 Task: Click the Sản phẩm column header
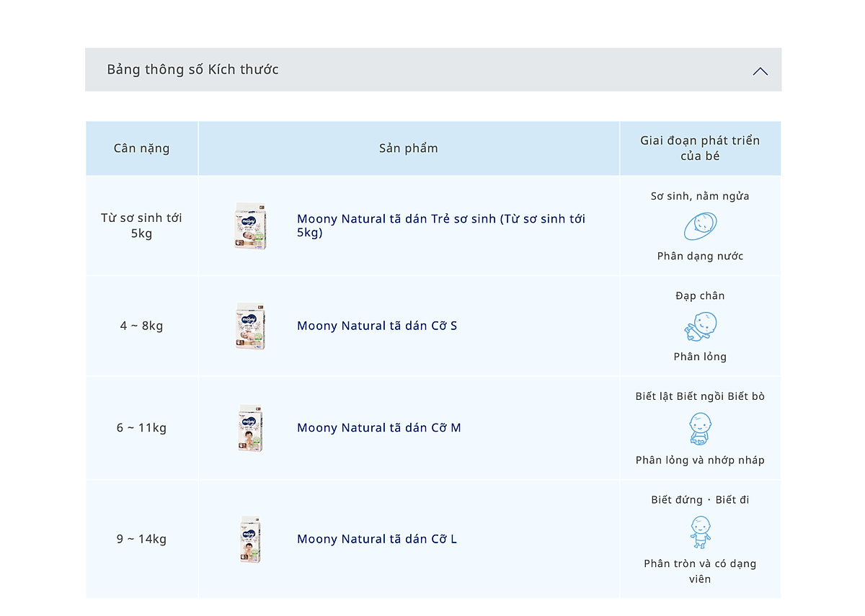tap(409, 148)
